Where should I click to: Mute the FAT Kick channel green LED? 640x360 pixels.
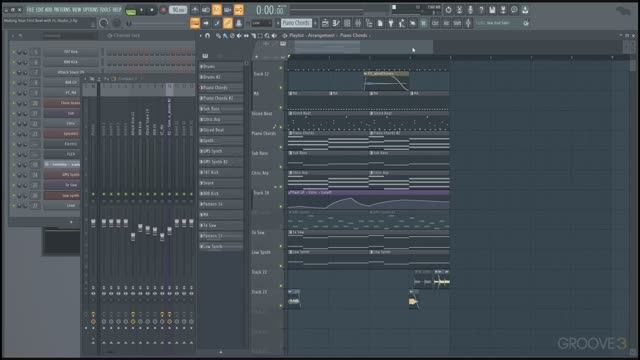[x=14, y=52]
